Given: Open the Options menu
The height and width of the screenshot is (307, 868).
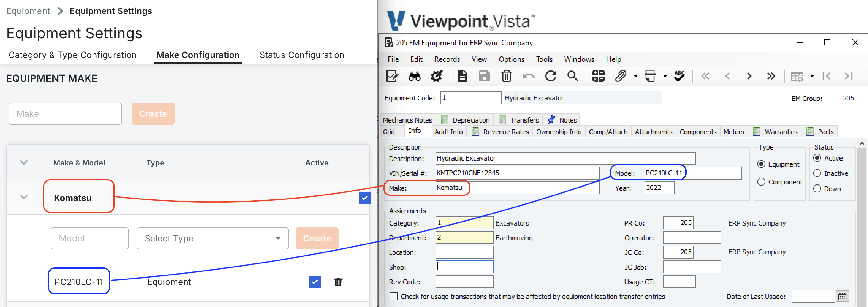Looking at the screenshot, I should tap(511, 59).
